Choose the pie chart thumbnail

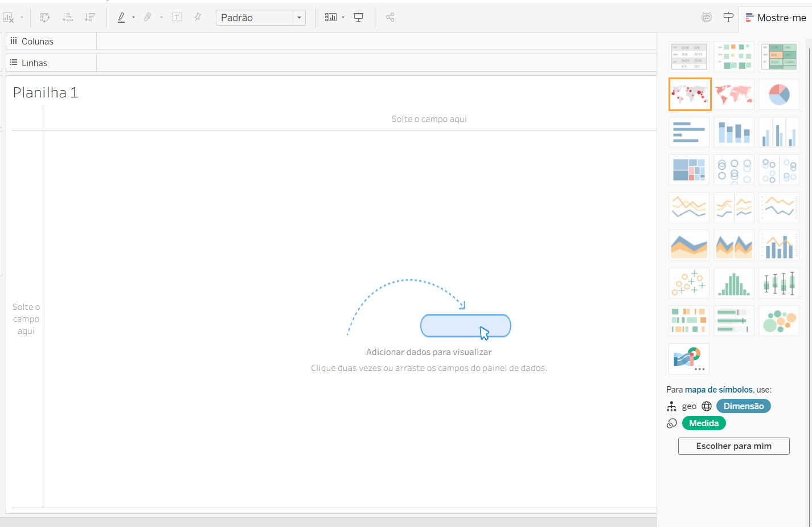[779, 94]
